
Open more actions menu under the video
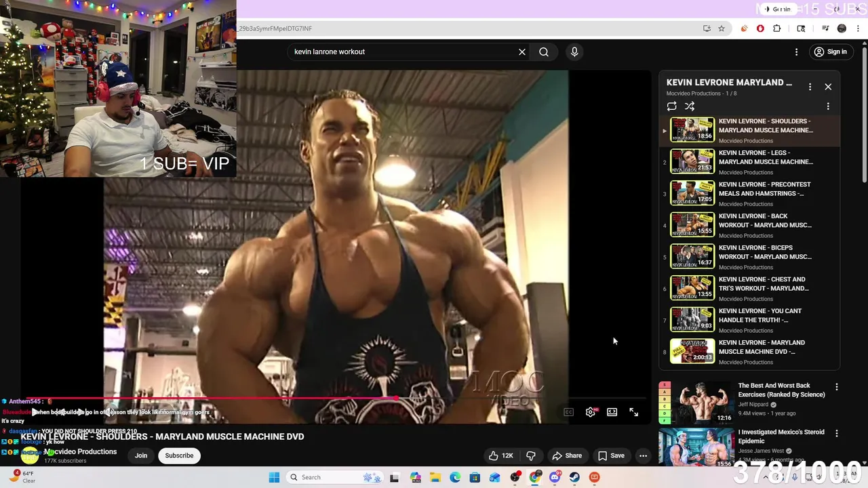pos(643,455)
